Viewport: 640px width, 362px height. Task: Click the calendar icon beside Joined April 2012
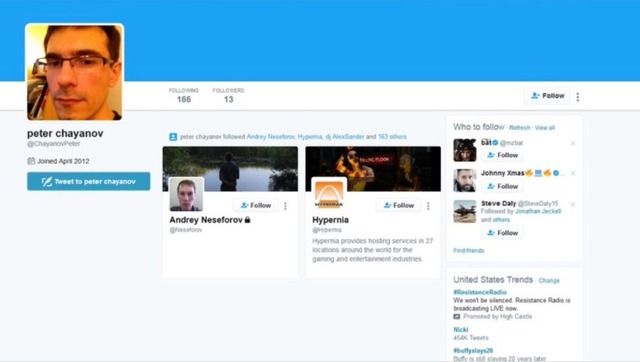click(31, 161)
